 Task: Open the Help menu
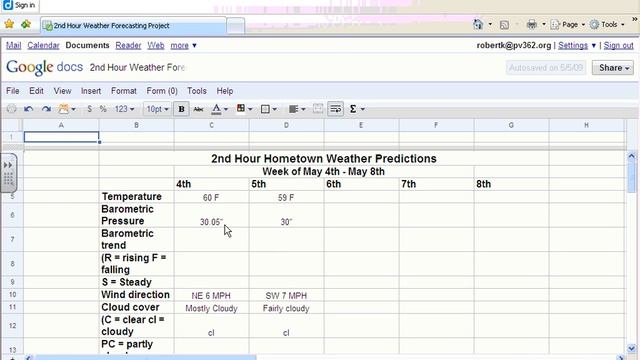[x=224, y=91]
